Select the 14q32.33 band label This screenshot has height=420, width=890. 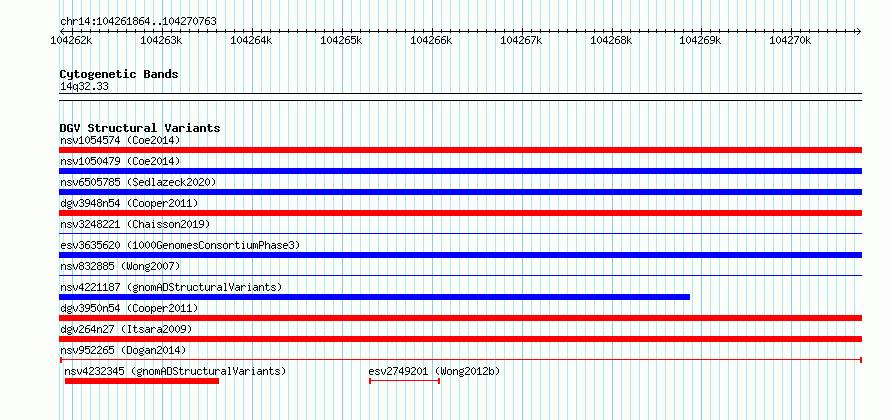tap(84, 86)
